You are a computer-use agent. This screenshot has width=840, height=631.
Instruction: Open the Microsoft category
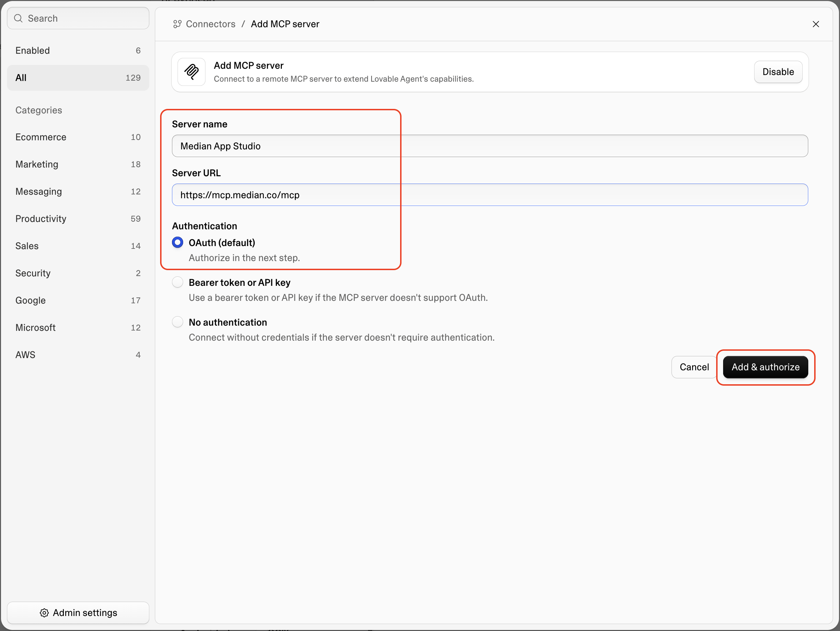(x=78, y=327)
